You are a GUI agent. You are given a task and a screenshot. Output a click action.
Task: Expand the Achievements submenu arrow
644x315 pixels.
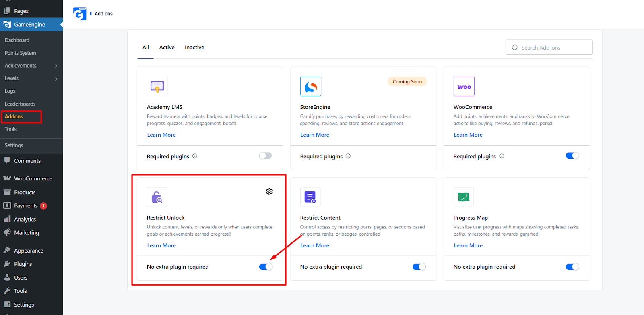pyautogui.click(x=56, y=66)
